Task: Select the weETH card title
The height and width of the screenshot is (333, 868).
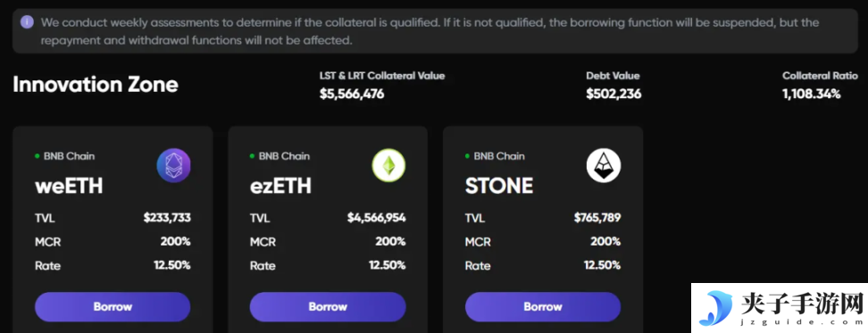Action: (x=69, y=187)
